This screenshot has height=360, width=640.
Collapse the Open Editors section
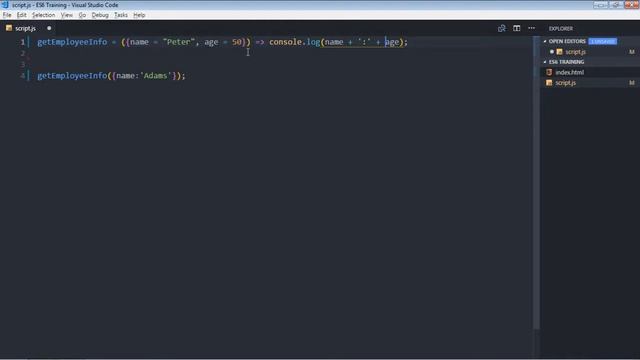(567, 41)
